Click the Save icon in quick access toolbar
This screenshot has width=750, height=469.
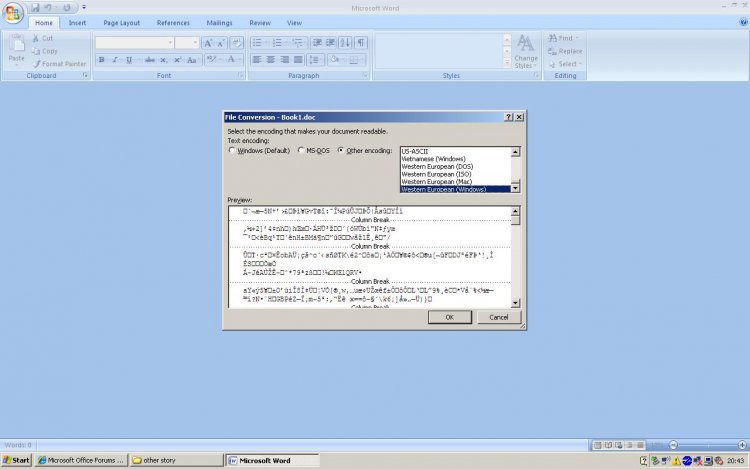click(x=35, y=8)
